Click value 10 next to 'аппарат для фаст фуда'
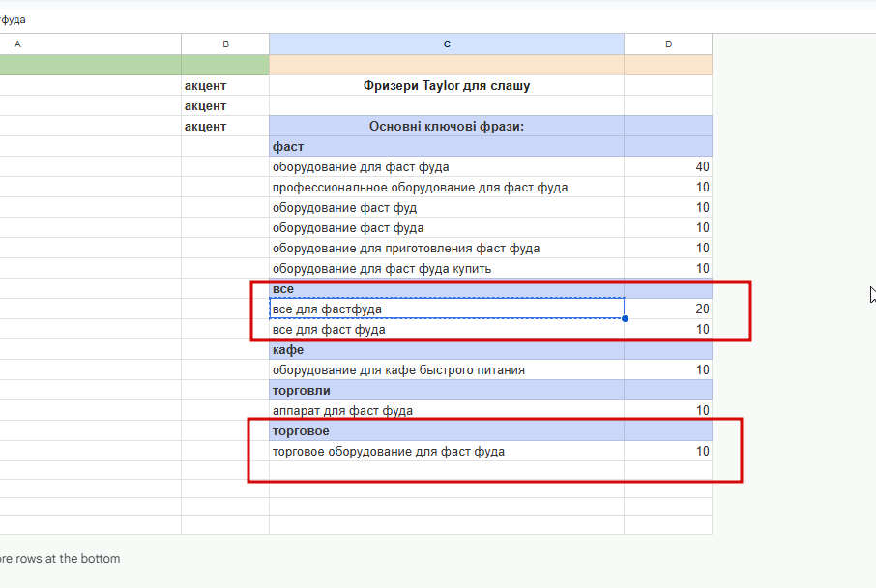The width and height of the screenshot is (876, 588). 668,411
